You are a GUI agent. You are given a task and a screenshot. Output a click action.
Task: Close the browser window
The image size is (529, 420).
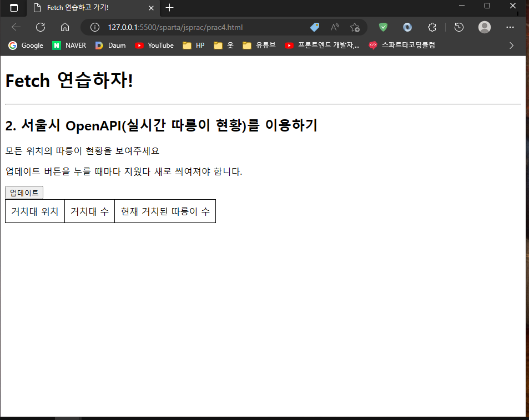[513, 6]
